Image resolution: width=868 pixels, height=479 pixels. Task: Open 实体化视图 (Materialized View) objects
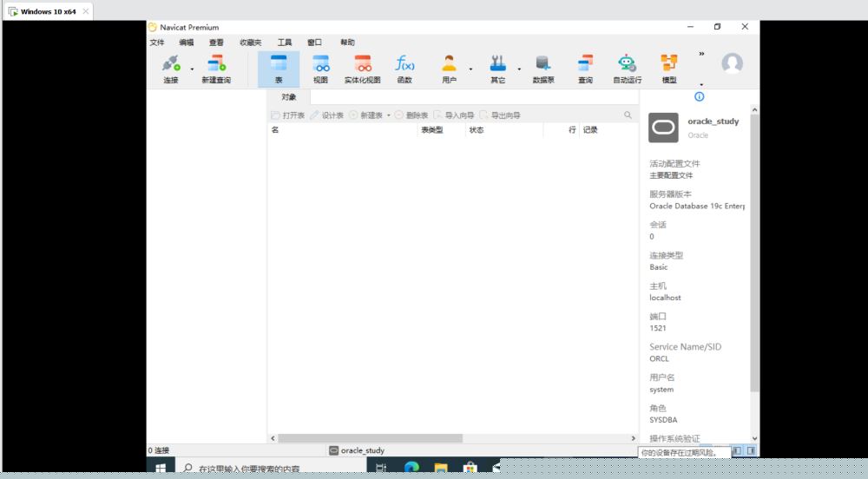pyautogui.click(x=362, y=69)
